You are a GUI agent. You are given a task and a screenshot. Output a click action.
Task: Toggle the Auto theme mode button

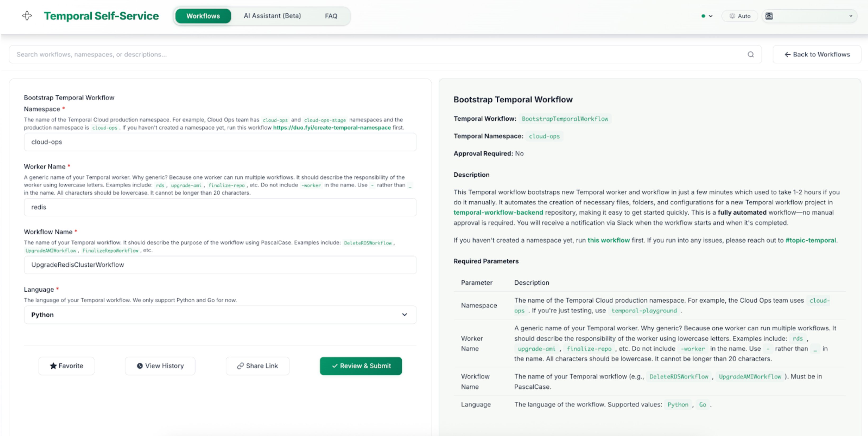(740, 16)
